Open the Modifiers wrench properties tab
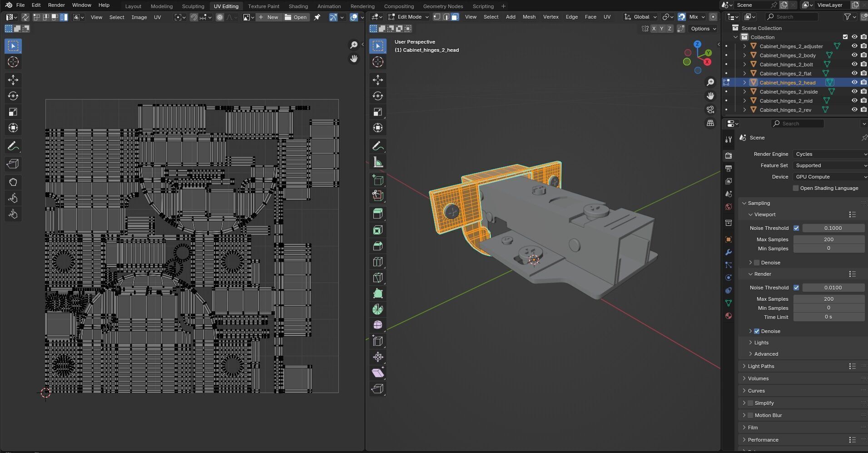 (x=729, y=252)
